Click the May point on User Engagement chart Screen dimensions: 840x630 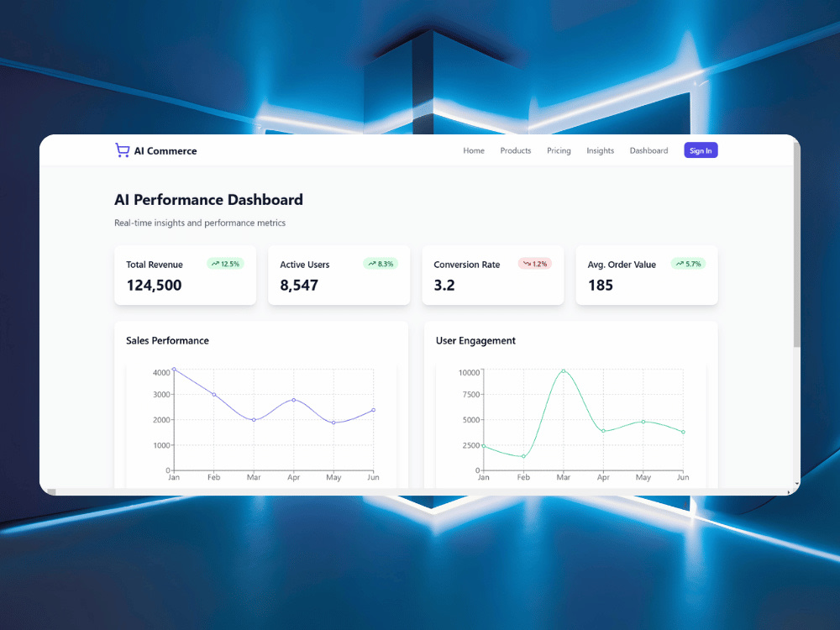coord(643,422)
